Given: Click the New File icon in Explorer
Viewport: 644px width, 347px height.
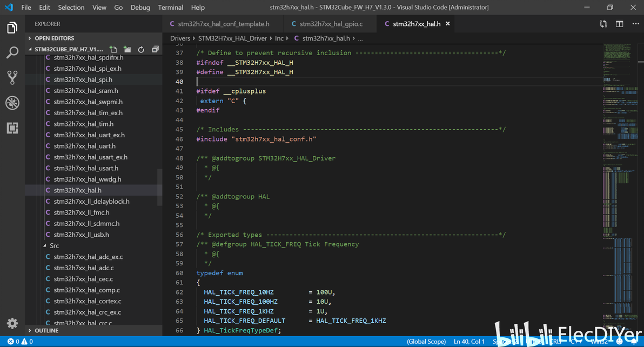Looking at the screenshot, I should (x=113, y=50).
